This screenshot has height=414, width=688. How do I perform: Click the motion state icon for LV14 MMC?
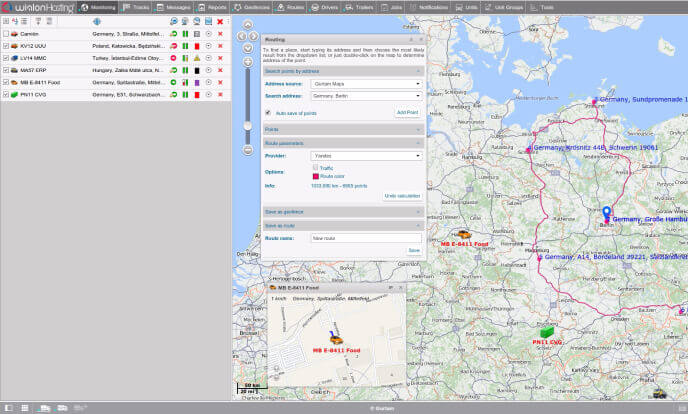[174, 59]
